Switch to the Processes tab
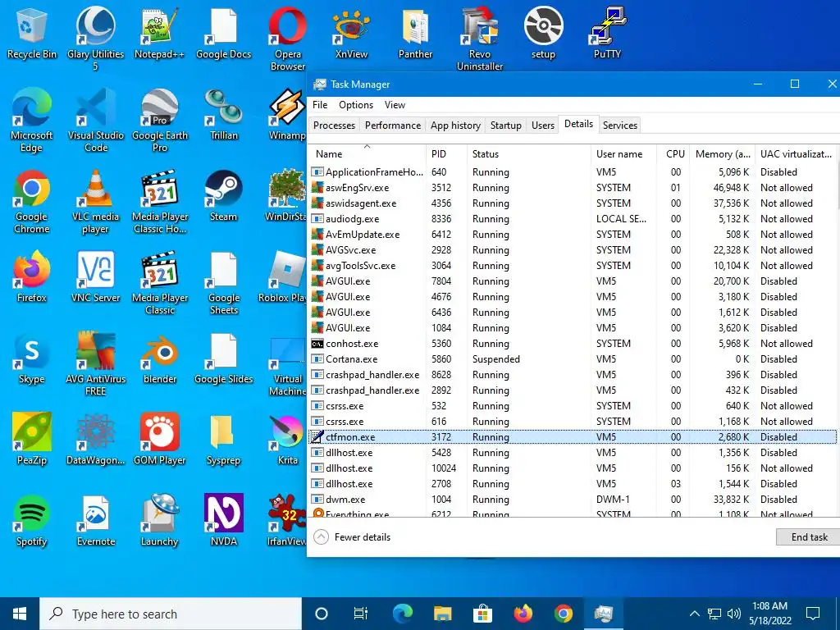 click(x=335, y=126)
